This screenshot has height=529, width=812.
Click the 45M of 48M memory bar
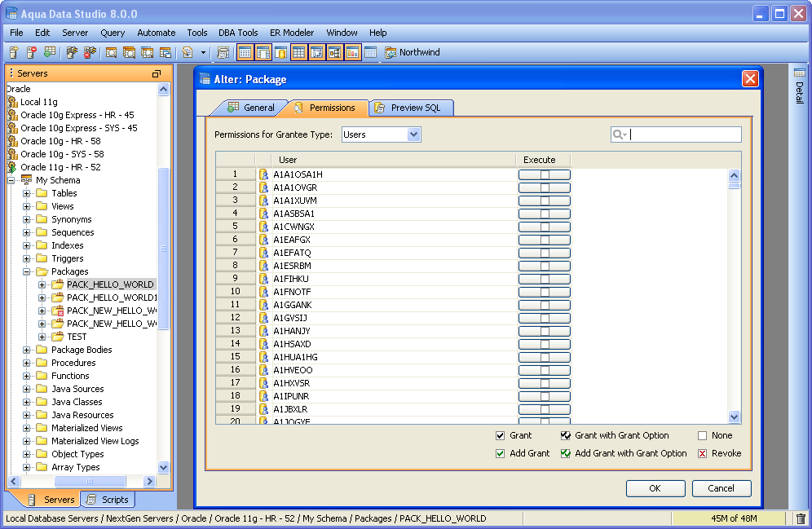(x=733, y=518)
